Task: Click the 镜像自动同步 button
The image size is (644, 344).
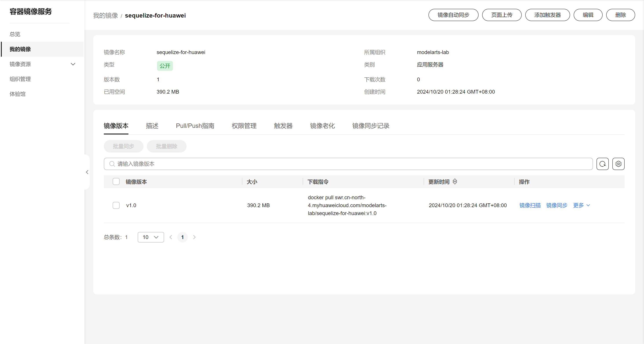Action: pos(453,15)
